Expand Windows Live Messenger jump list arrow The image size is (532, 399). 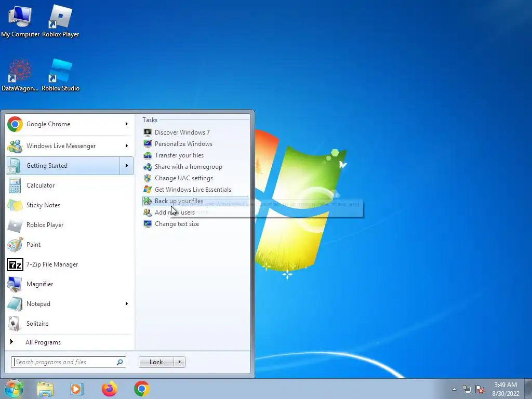point(127,146)
